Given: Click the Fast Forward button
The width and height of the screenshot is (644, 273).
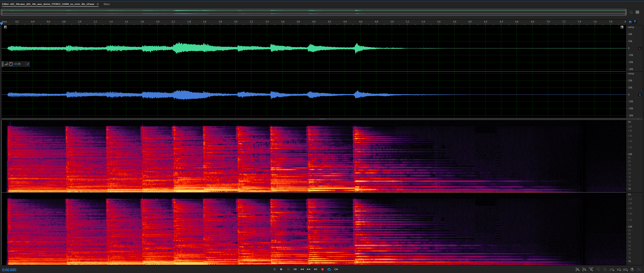Looking at the screenshot, I should (x=309, y=269).
